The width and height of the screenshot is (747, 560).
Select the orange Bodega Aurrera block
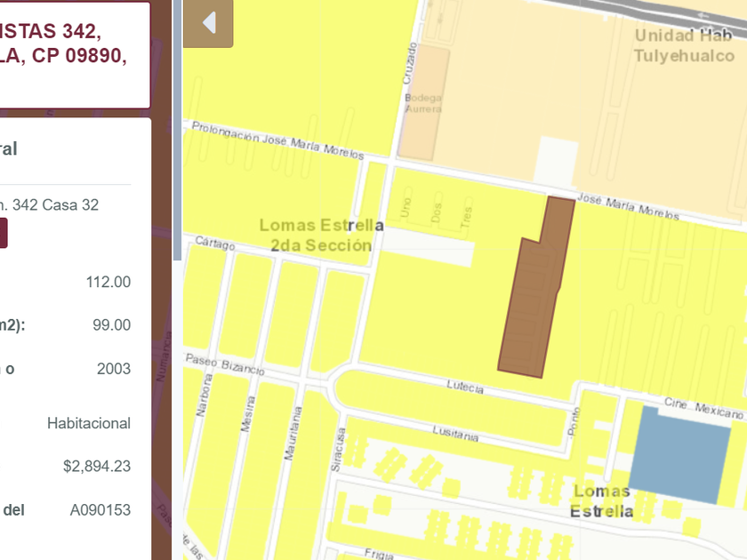423,103
